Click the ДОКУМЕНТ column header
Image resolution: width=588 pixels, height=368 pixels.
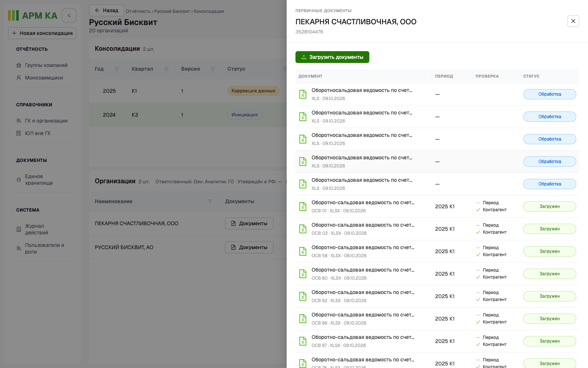tap(310, 76)
